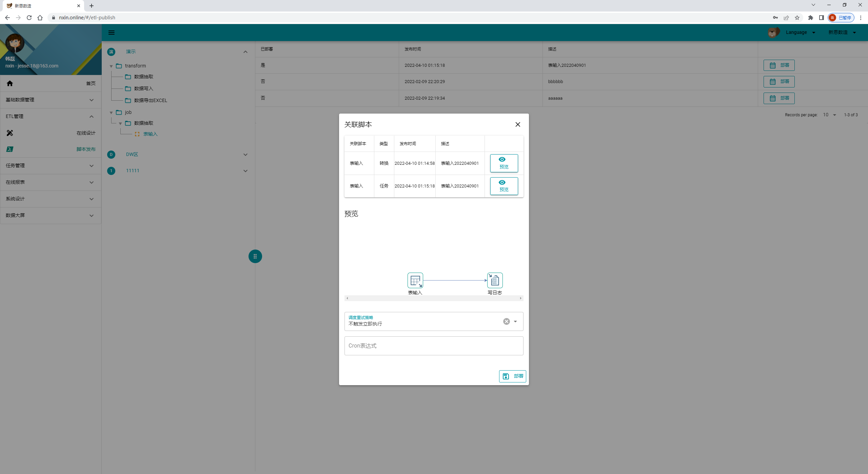Click the 部署 button in dialog footer
Image resolution: width=868 pixels, height=474 pixels.
tap(512, 376)
